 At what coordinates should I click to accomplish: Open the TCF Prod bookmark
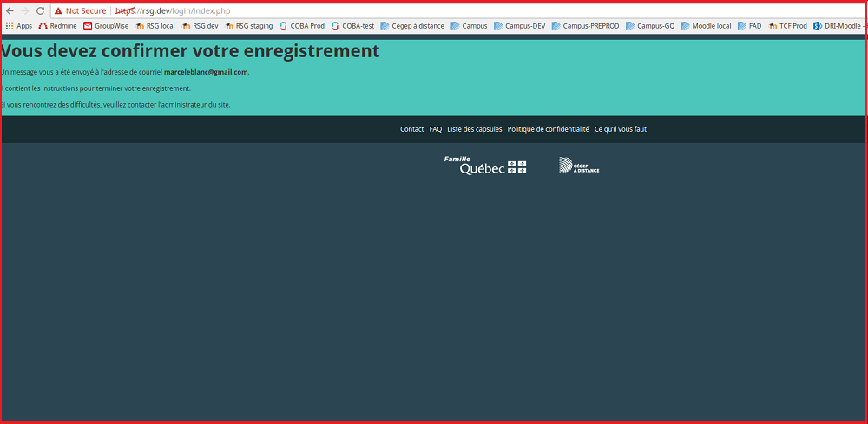pyautogui.click(x=788, y=26)
